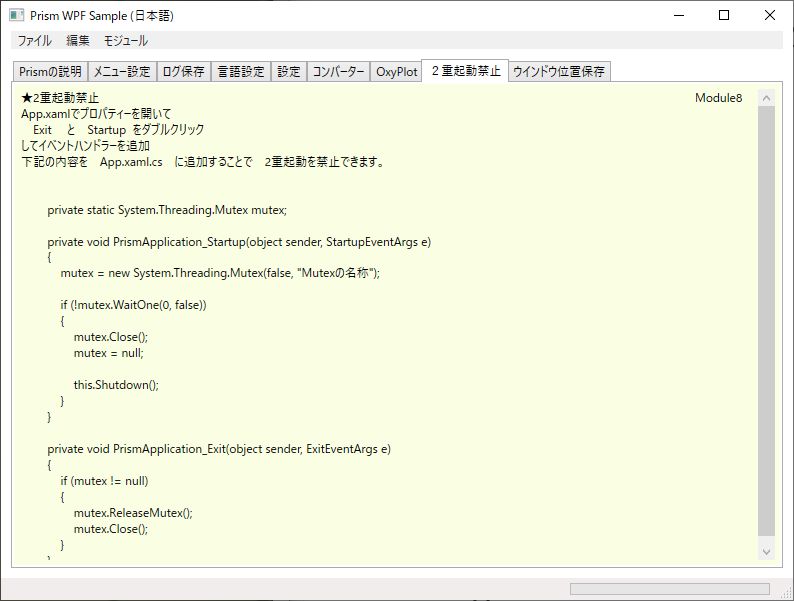The height and width of the screenshot is (601, 794).
Task: Switch to the 言語設定 tab
Action: 241,71
